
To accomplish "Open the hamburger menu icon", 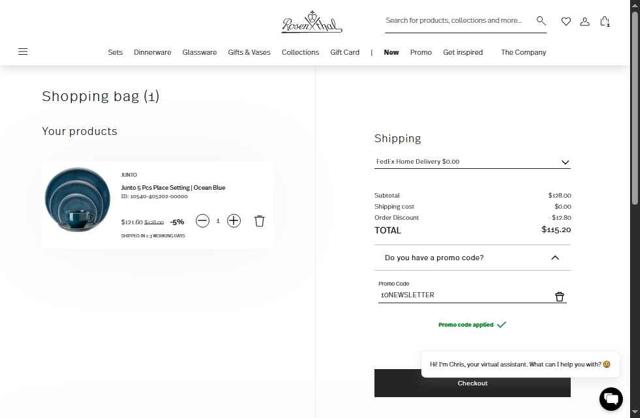I will 23,52.
